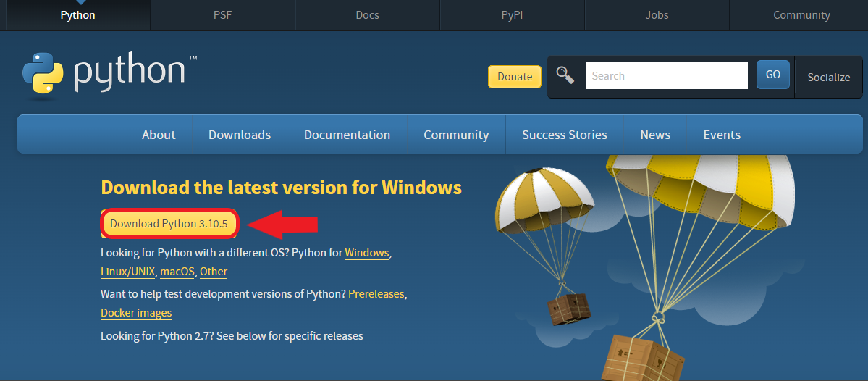Open the Docs top tab
The image size is (868, 381).
pos(368,15)
